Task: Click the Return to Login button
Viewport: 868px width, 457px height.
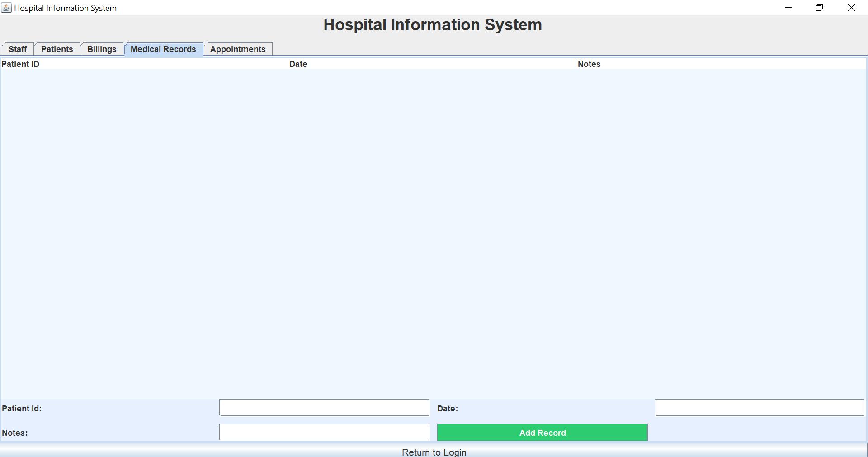Action: click(x=434, y=452)
